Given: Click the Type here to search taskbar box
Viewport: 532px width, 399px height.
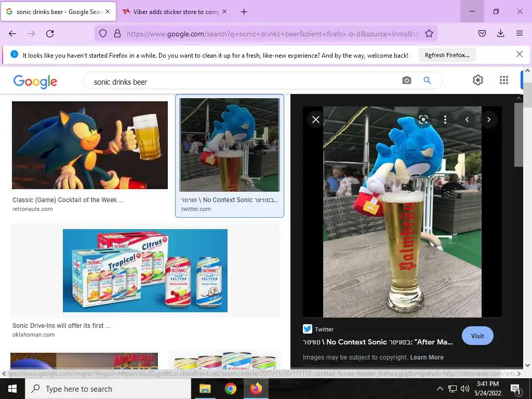Looking at the screenshot, I should pyautogui.click(x=108, y=389).
